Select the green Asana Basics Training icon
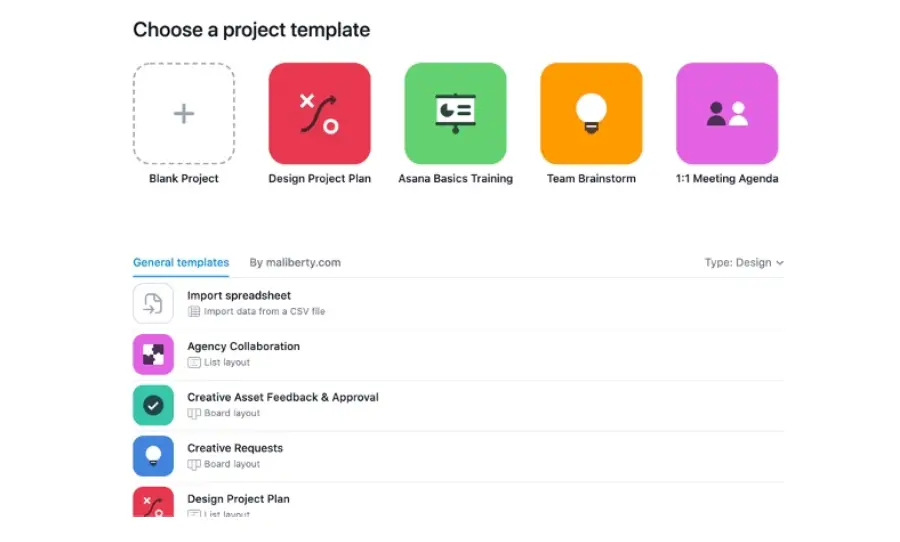Image resolution: width=900 pixels, height=542 pixels. point(455,114)
